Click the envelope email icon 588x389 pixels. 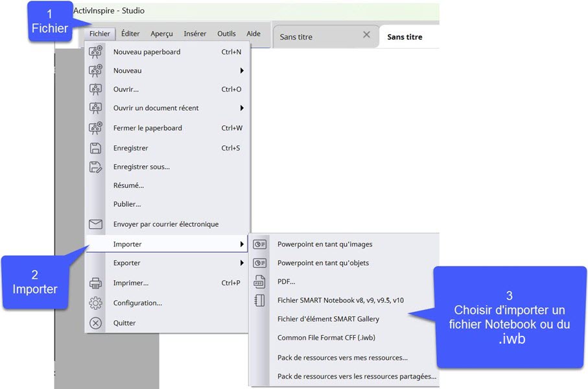pyautogui.click(x=96, y=224)
